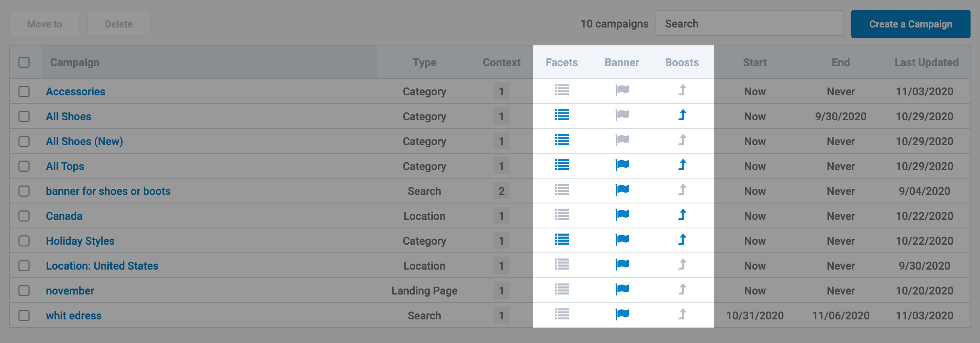Open the banner for shoes or boots campaign

108,191
